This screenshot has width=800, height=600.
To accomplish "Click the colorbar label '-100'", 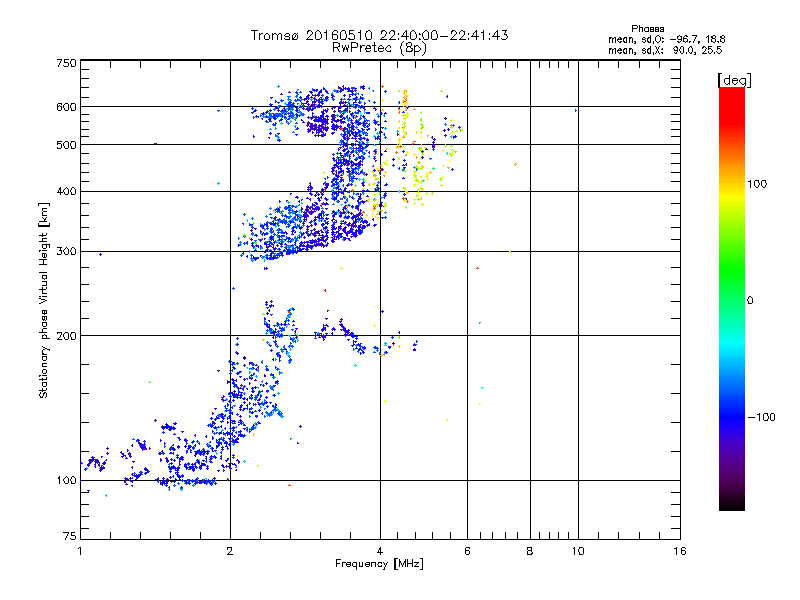I will point(761,417).
